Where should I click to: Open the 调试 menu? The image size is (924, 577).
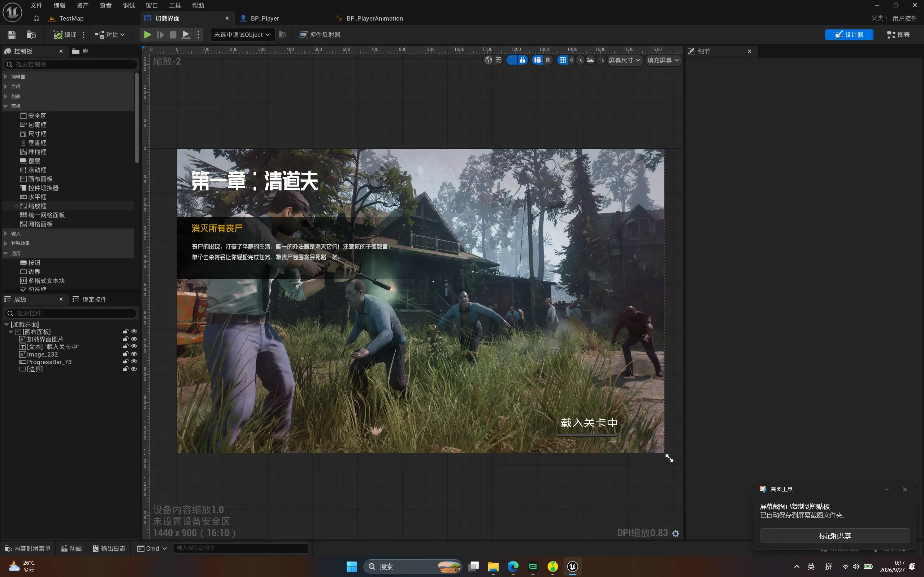129,5
